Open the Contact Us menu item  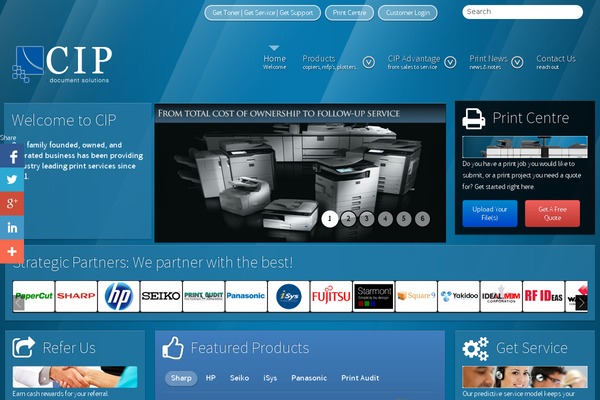pyautogui.click(x=556, y=62)
